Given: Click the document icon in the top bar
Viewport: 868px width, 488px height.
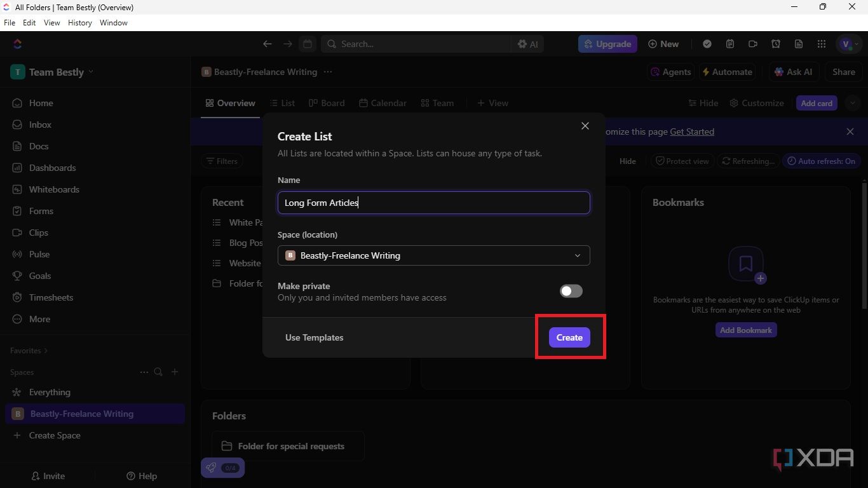Looking at the screenshot, I should point(799,44).
